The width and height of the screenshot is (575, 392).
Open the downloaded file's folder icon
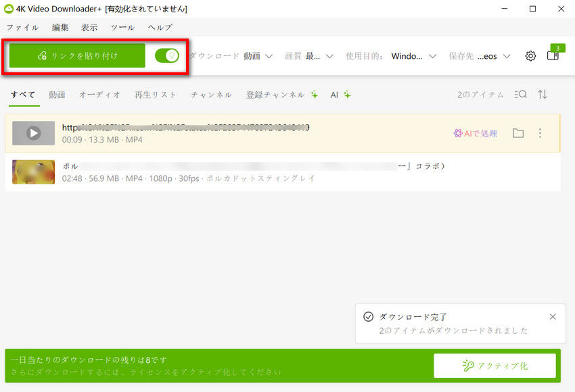518,133
